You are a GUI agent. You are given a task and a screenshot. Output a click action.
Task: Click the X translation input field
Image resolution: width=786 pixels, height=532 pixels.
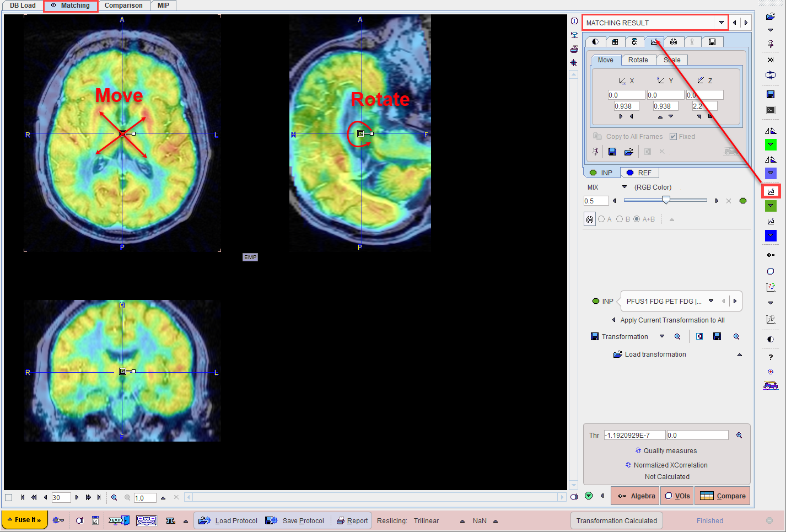626,95
